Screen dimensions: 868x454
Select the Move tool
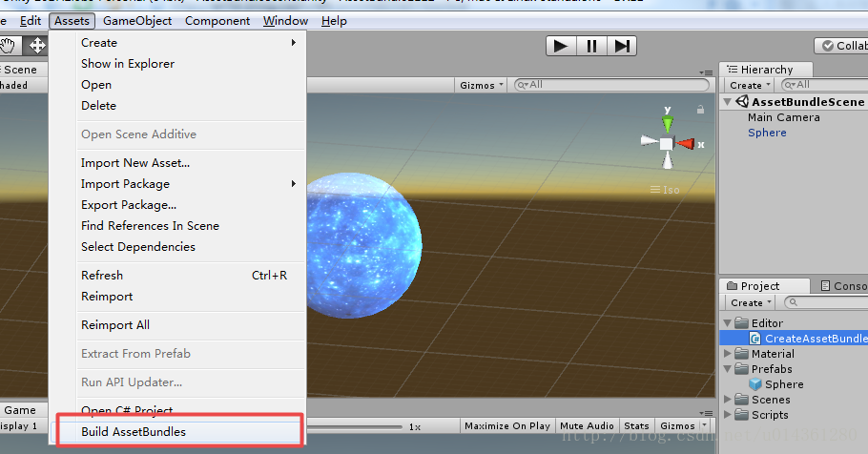[37, 46]
